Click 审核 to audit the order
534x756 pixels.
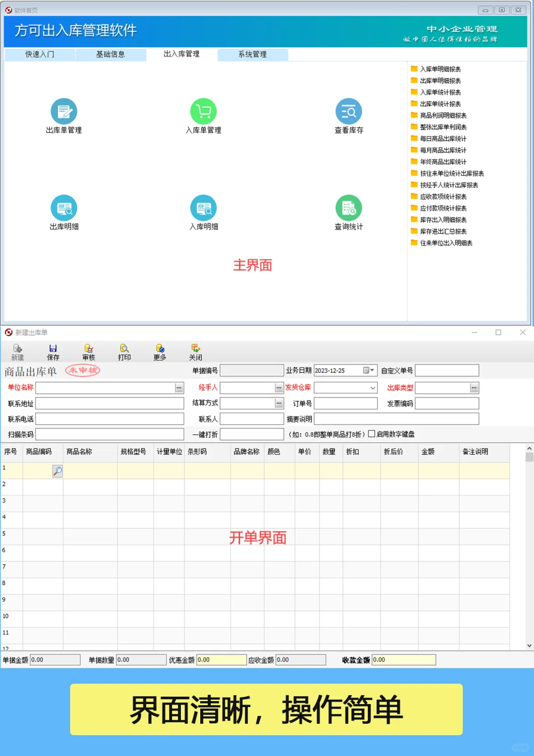[89, 352]
